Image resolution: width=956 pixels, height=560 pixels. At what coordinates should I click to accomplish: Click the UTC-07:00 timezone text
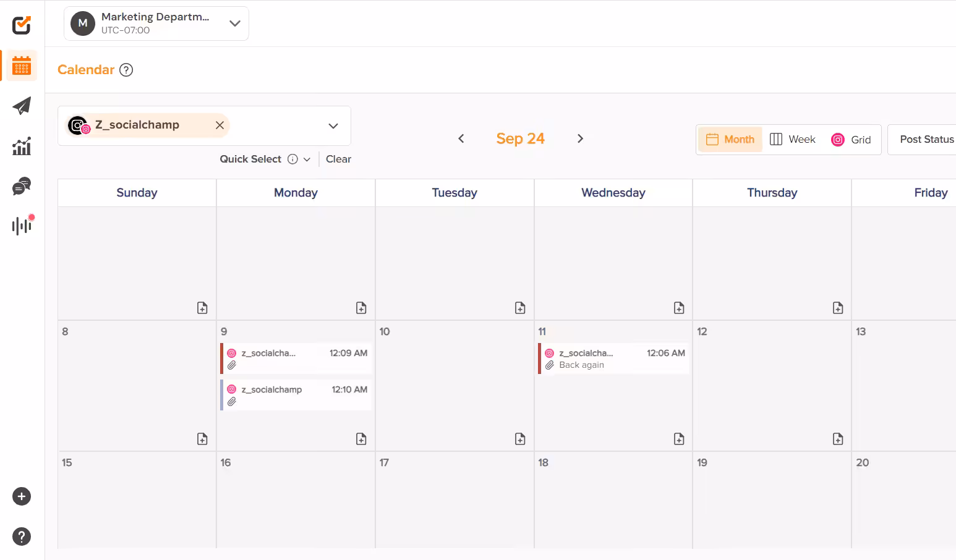pos(126,30)
